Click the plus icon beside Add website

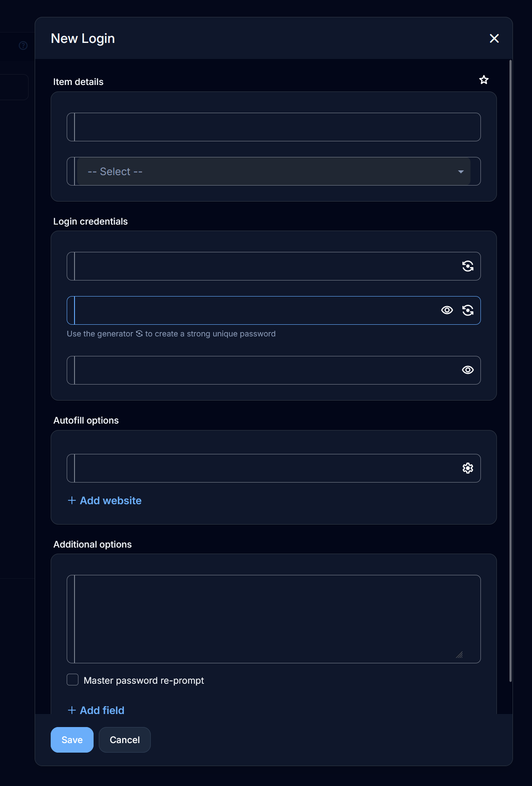[x=72, y=501]
